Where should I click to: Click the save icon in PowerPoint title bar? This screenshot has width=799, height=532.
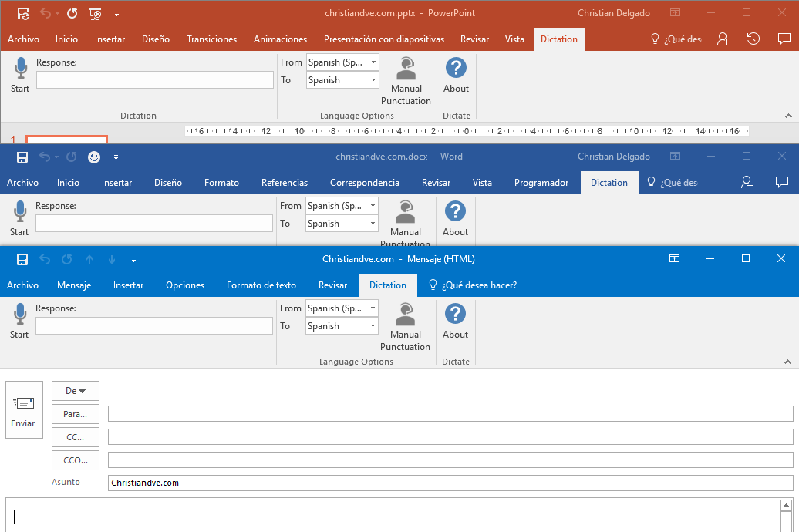(23, 14)
